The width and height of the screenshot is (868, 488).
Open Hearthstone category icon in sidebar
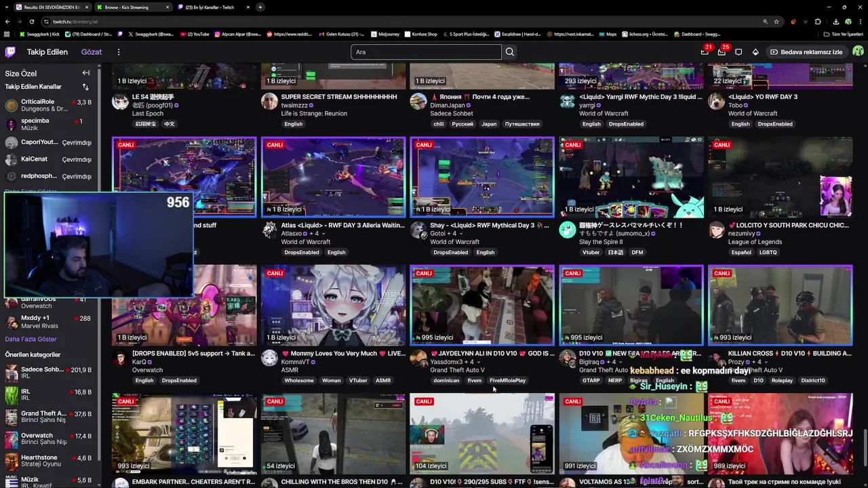pos(12,462)
